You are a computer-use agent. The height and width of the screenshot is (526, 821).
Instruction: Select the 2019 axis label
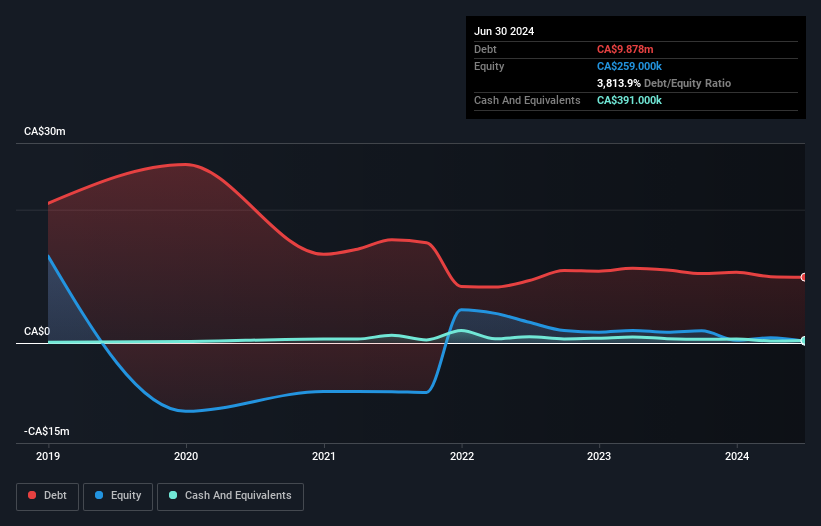click(48, 456)
